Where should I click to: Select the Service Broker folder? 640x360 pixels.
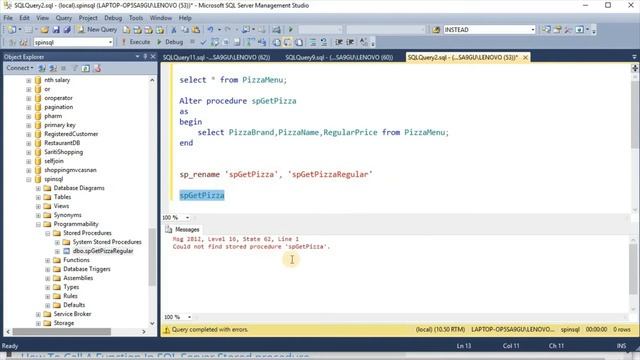(x=72, y=314)
